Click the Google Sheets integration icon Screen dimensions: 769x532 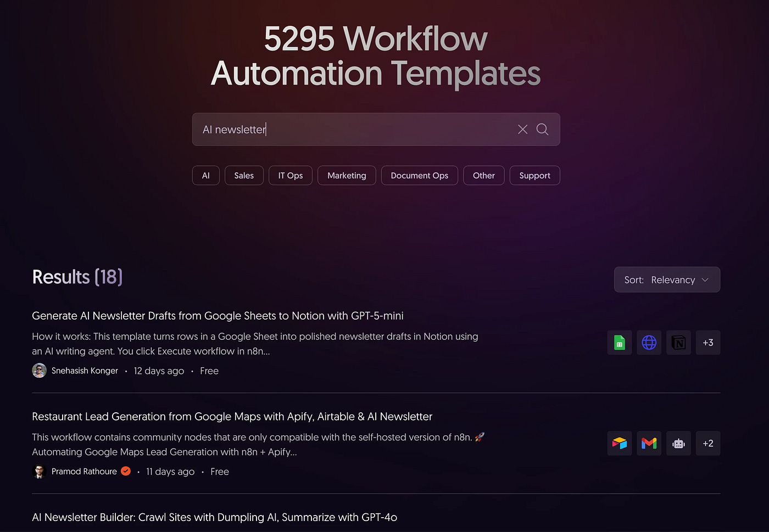point(620,343)
